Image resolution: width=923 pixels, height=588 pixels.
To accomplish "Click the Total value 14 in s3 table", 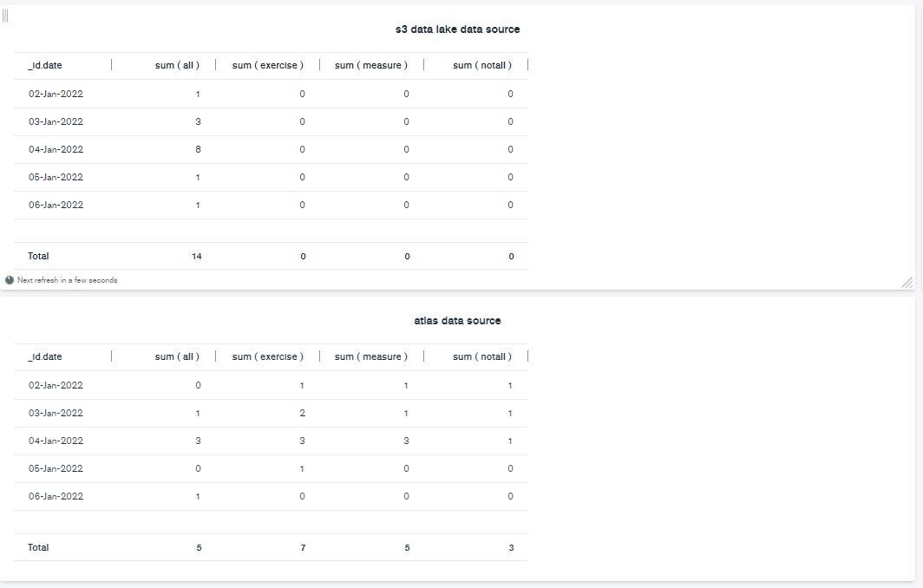I will coord(197,256).
